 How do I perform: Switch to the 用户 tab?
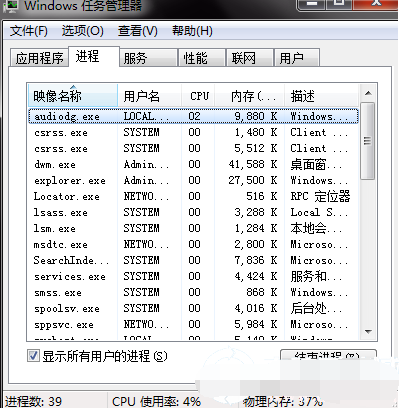297,58
